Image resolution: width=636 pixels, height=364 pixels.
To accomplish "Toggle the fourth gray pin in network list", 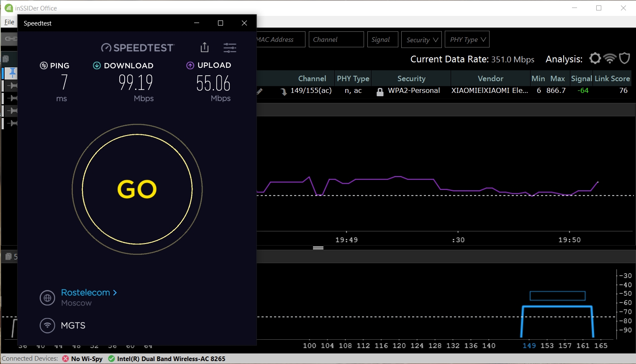I will pyautogui.click(x=12, y=123).
